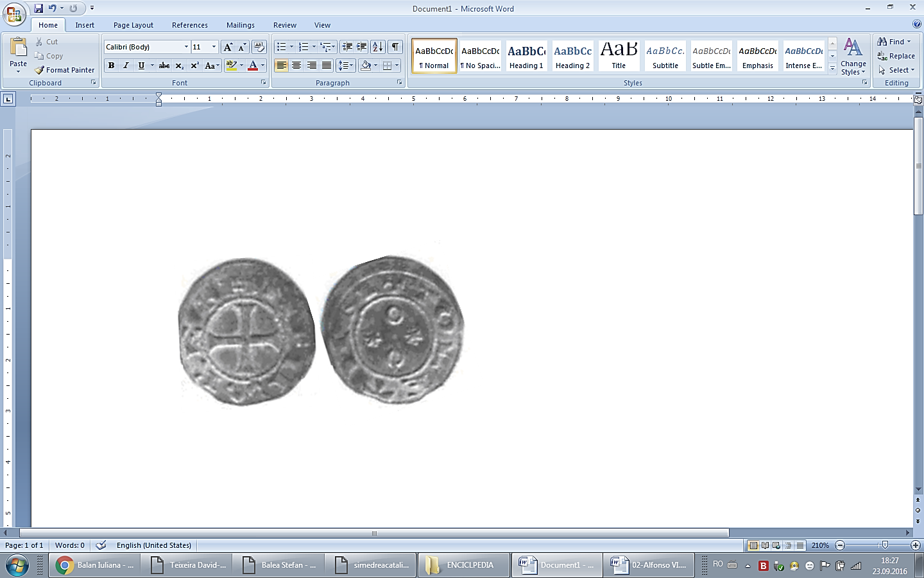924x578 pixels.
Task: Click the Format Painter brush icon
Action: click(x=40, y=70)
